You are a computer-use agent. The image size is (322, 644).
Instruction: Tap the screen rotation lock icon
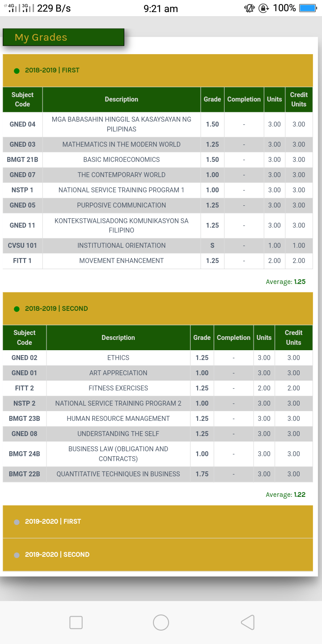point(263,8)
